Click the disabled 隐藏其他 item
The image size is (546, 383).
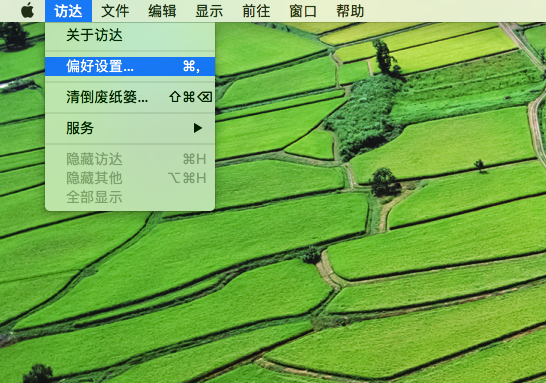click(x=130, y=178)
